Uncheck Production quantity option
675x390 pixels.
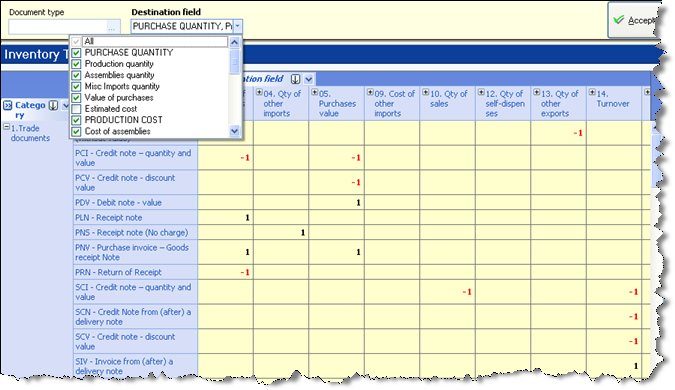point(76,64)
